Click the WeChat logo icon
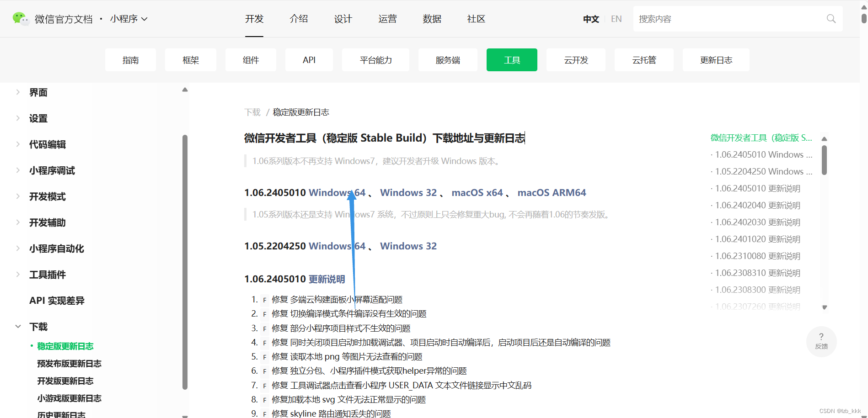 pos(21,19)
